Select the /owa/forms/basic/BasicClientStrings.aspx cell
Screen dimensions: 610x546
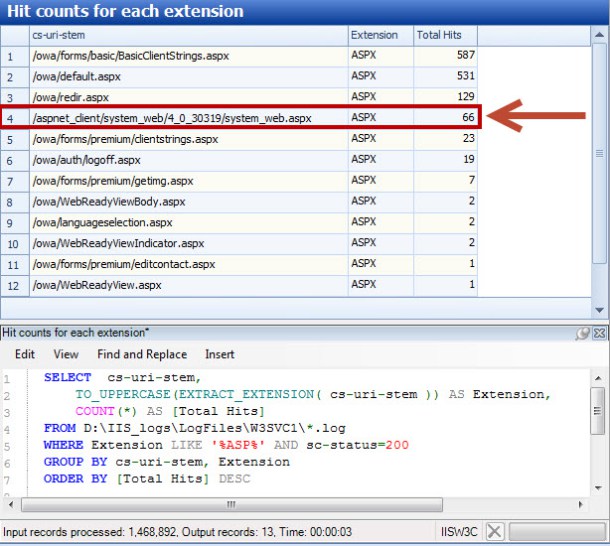pyautogui.click(x=189, y=56)
